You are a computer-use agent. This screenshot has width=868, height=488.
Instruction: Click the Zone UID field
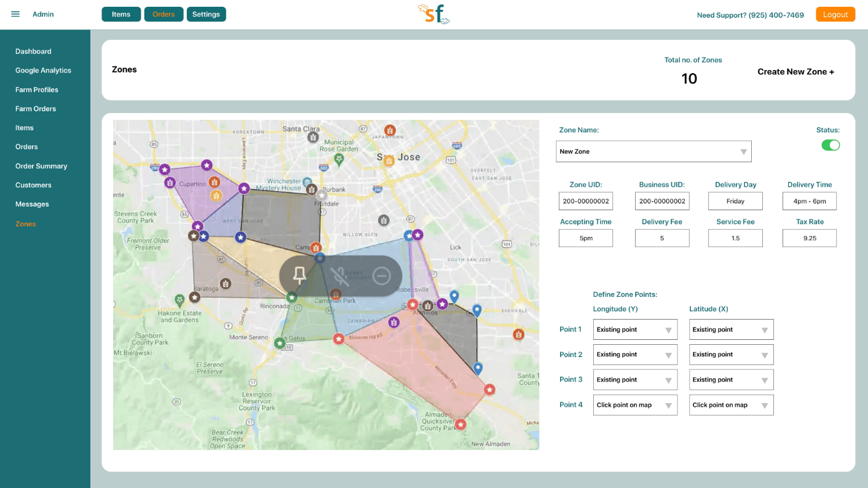coord(586,201)
